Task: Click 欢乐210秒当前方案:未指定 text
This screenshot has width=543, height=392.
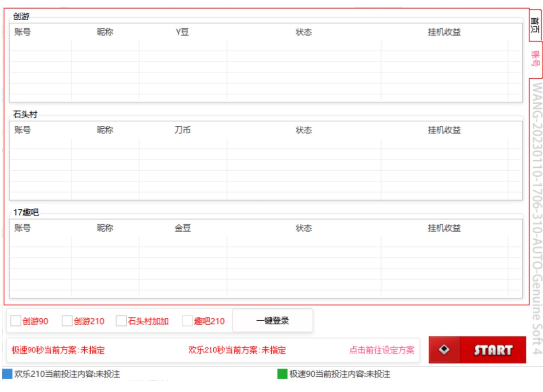Action: (x=237, y=350)
